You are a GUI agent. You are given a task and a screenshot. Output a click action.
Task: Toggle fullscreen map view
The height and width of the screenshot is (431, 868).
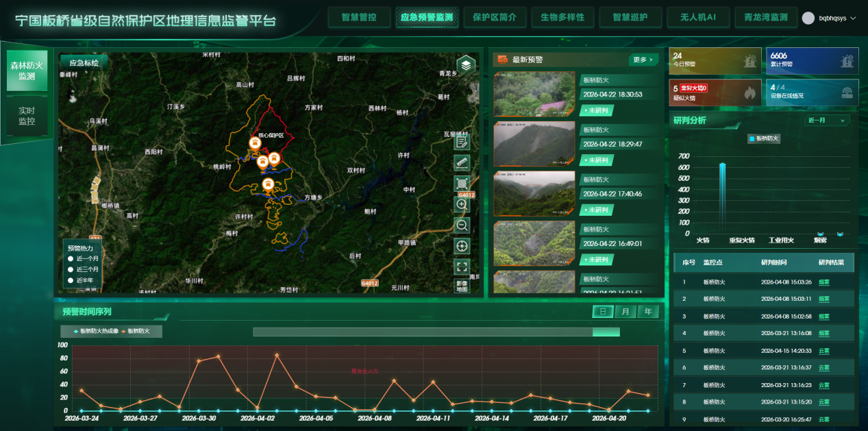[462, 267]
